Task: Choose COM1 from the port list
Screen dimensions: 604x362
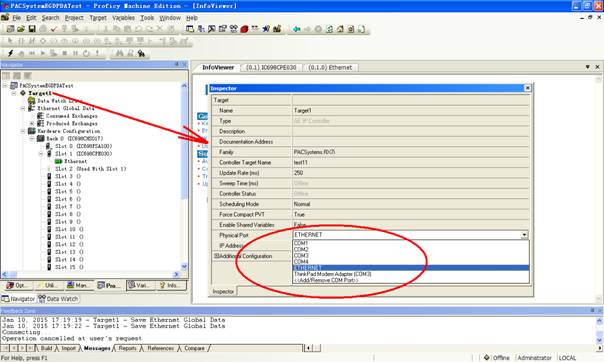Action: coord(411,243)
